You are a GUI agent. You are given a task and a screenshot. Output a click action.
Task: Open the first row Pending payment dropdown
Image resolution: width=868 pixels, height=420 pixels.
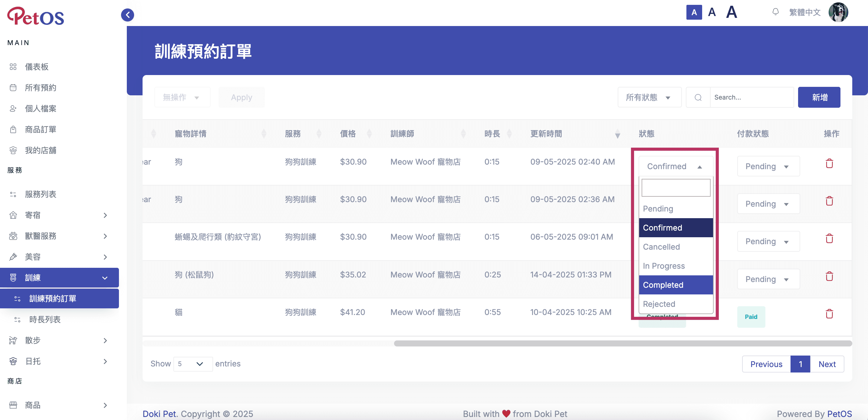pyautogui.click(x=768, y=166)
